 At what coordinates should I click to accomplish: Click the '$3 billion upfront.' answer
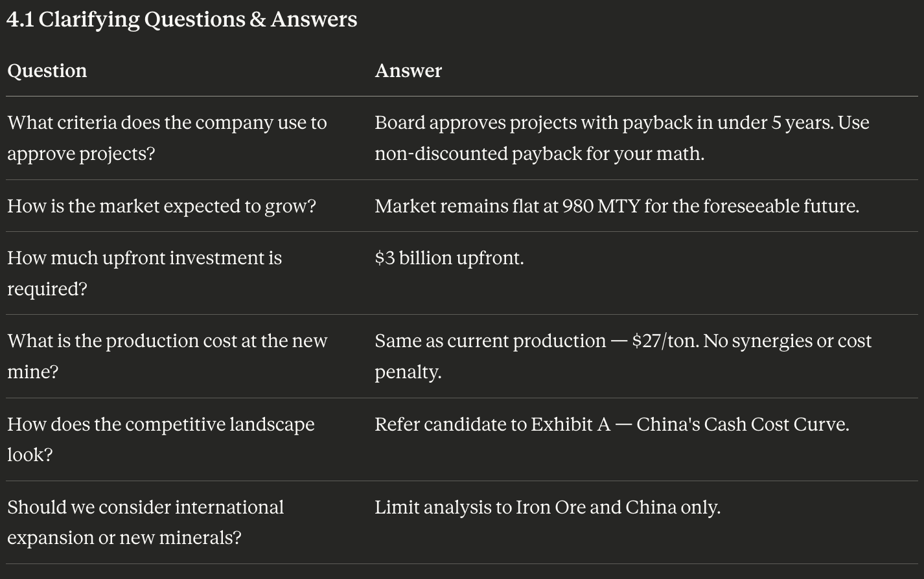click(449, 258)
